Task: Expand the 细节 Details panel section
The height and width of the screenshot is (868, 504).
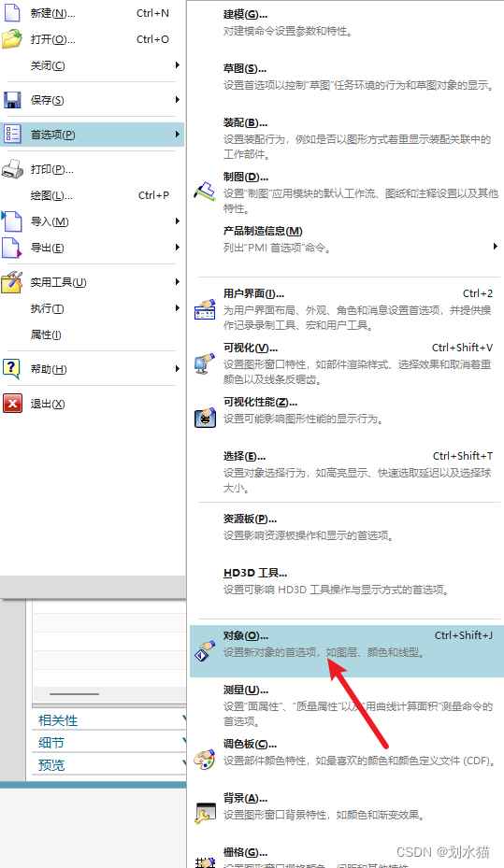Action: (x=108, y=742)
